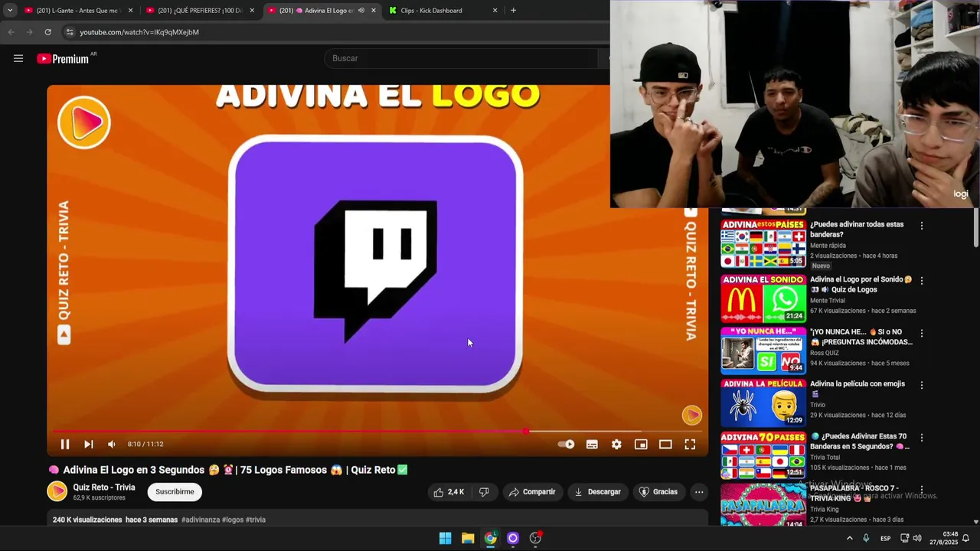Toggle subtitles captions button
980x551 pixels.
click(x=592, y=444)
